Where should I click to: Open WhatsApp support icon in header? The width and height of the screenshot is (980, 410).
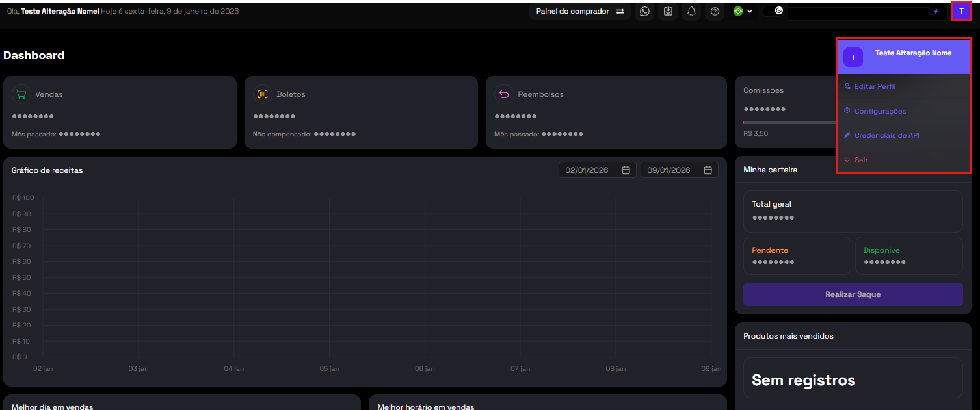click(x=644, y=11)
